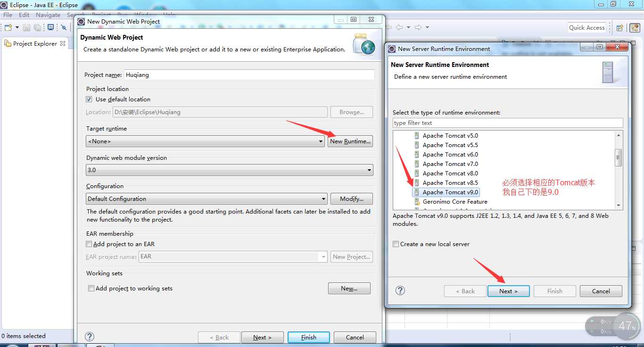Click the Back navigation arrow in Eclipse toolbar

coord(399,27)
